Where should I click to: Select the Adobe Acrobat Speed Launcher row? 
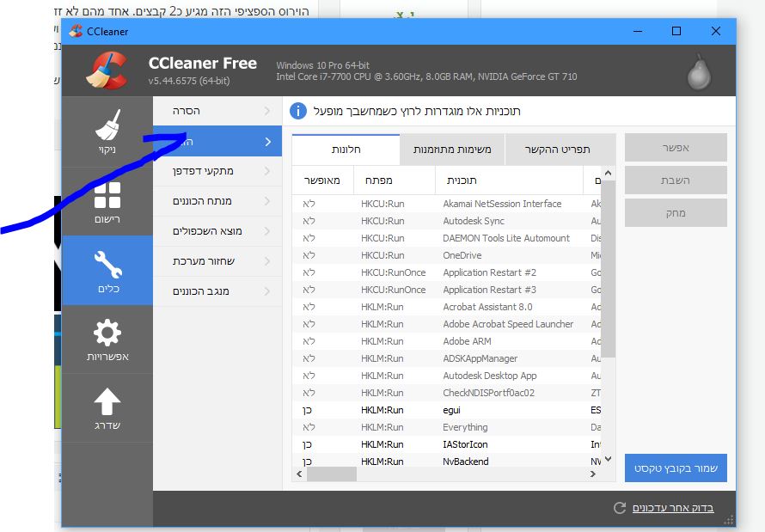coord(446,324)
